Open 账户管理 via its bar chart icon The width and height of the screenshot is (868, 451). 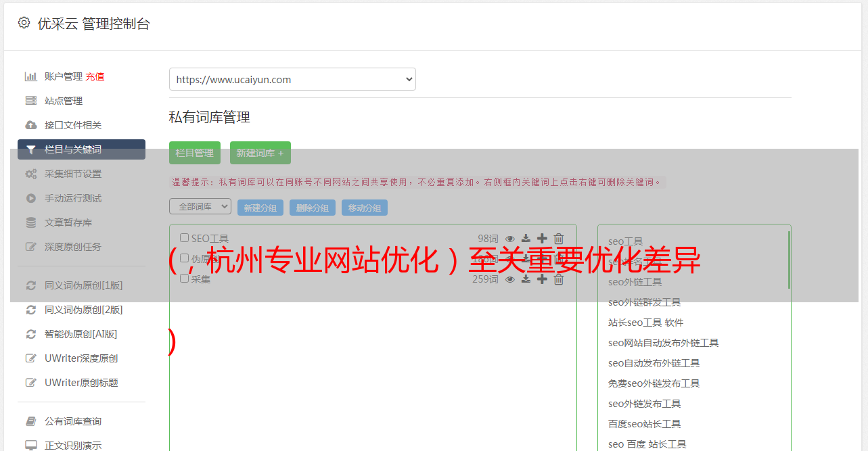[x=30, y=76]
